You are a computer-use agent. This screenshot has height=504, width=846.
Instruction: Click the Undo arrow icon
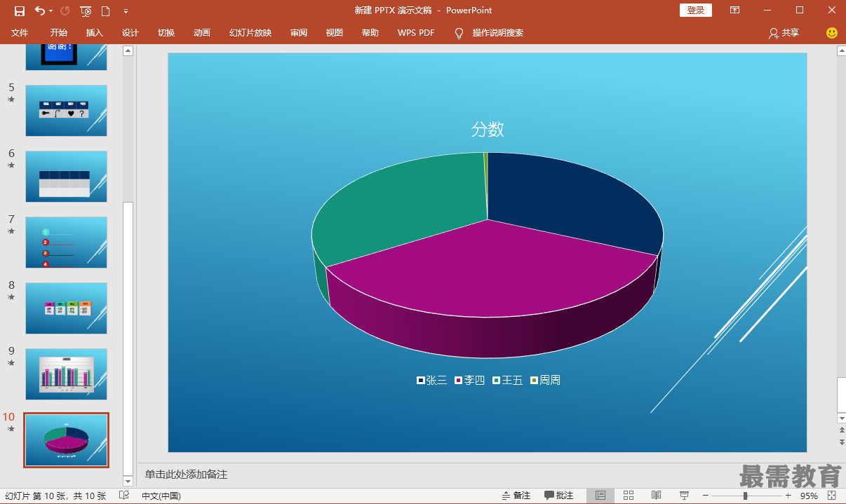(x=39, y=11)
